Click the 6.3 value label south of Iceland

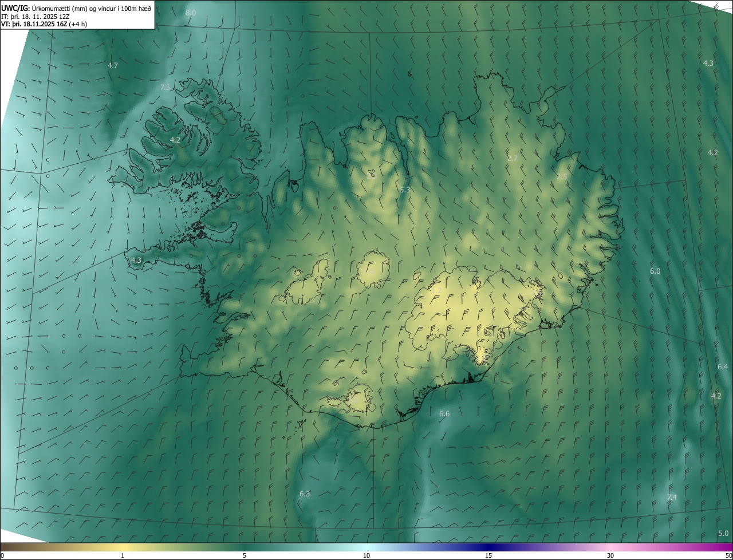[x=305, y=494]
